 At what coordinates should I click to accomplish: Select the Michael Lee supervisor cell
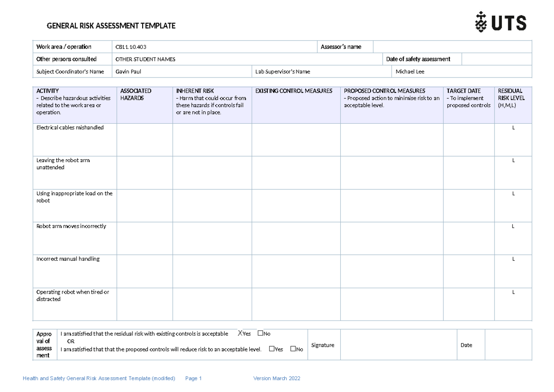[x=462, y=71]
